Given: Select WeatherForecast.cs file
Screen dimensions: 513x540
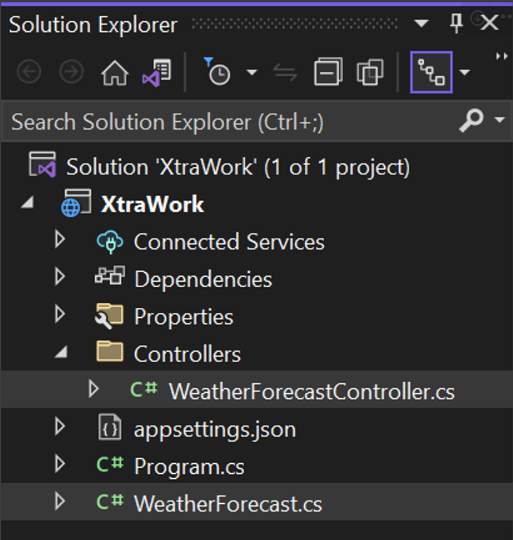Looking at the screenshot, I should coord(228,504).
